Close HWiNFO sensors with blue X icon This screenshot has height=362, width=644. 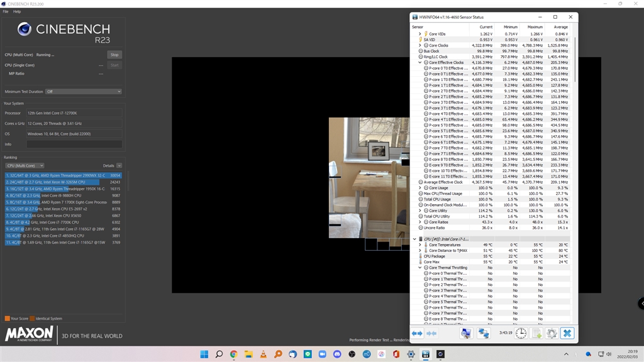(x=567, y=333)
